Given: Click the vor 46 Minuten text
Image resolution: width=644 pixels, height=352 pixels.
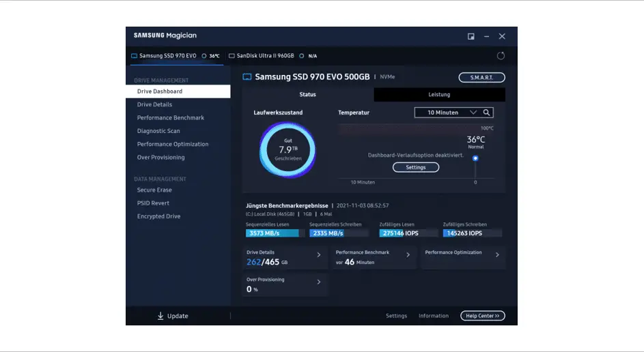Looking at the screenshot, I should [355, 262].
